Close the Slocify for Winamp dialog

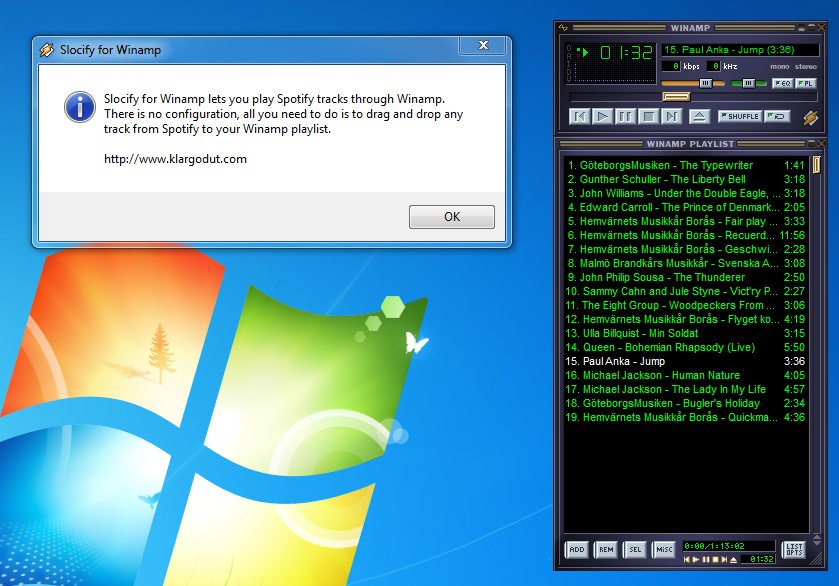(x=483, y=45)
